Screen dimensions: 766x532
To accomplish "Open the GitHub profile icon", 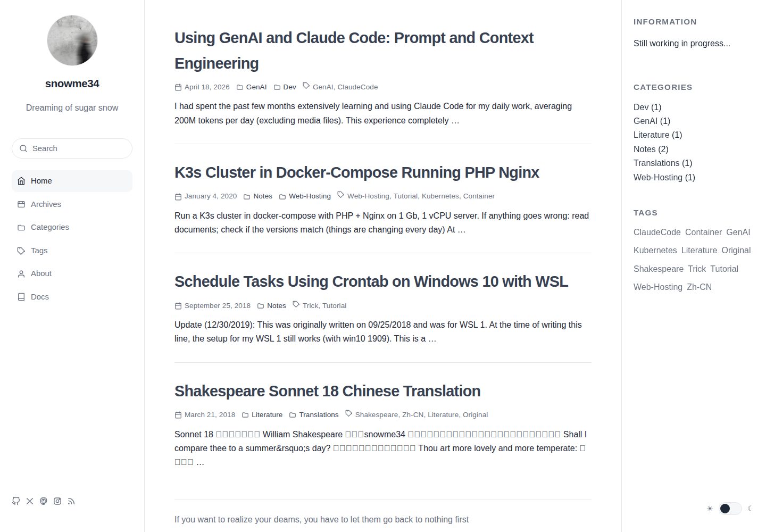I will point(16,501).
